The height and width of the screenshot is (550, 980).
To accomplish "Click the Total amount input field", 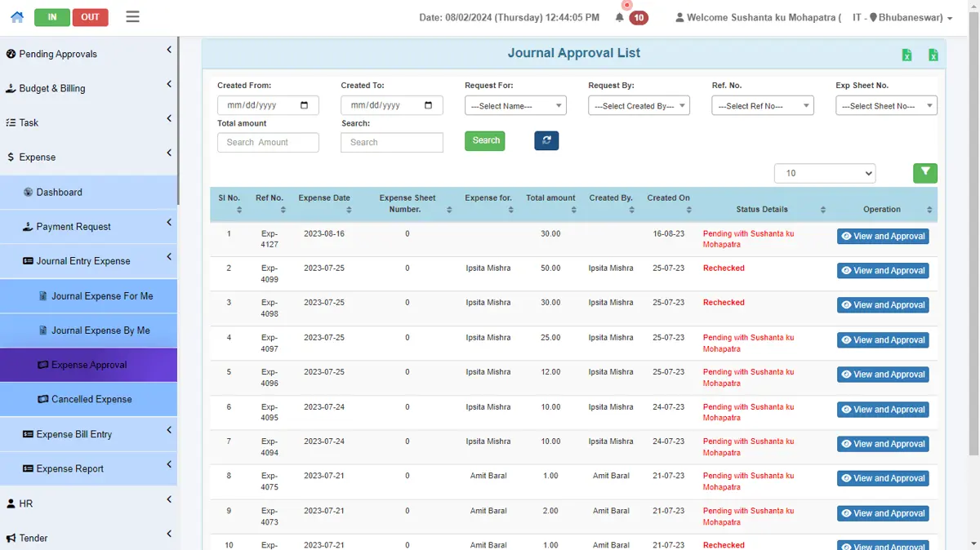I will pyautogui.click(x=268, y=142).
